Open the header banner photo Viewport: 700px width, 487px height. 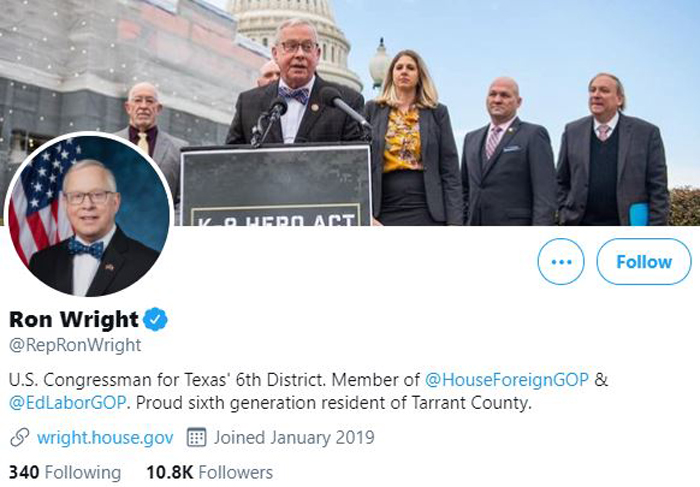tap(350, 112)
